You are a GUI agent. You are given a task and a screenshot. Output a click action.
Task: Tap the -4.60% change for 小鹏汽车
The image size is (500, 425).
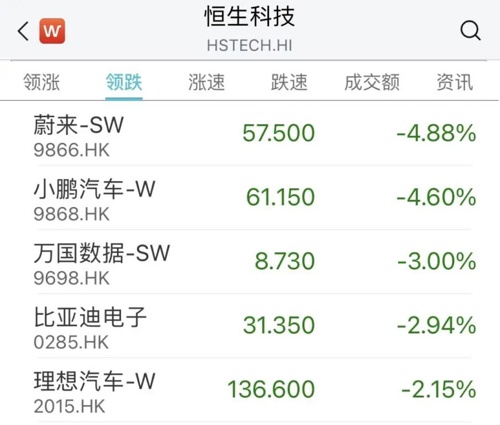(x=436, y=197)
